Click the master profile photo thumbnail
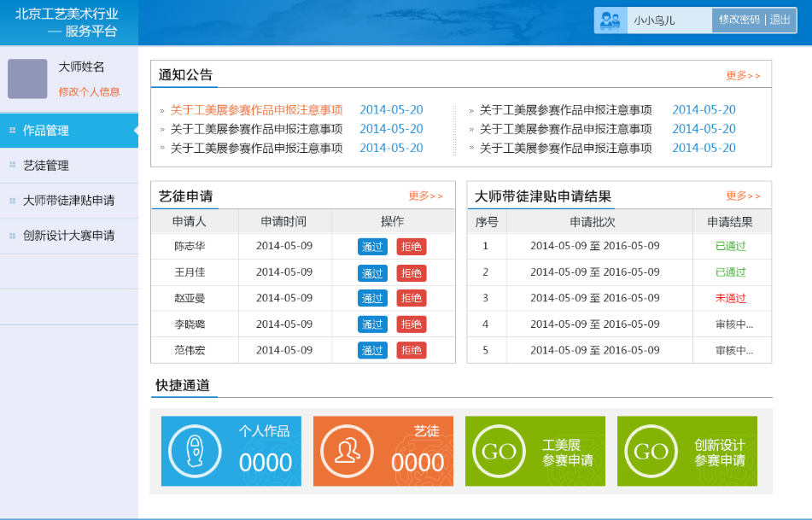 [x=27, y=79]
